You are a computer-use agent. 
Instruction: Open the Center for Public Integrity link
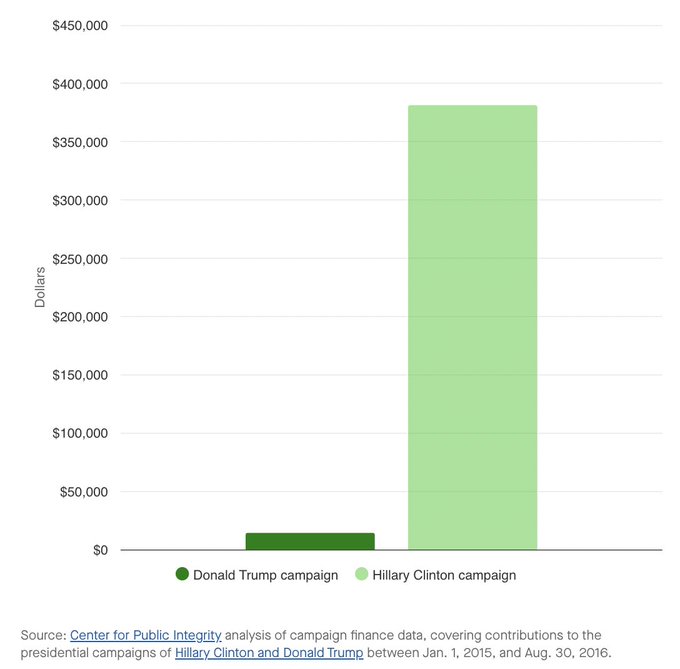click(x=146, y=635)
